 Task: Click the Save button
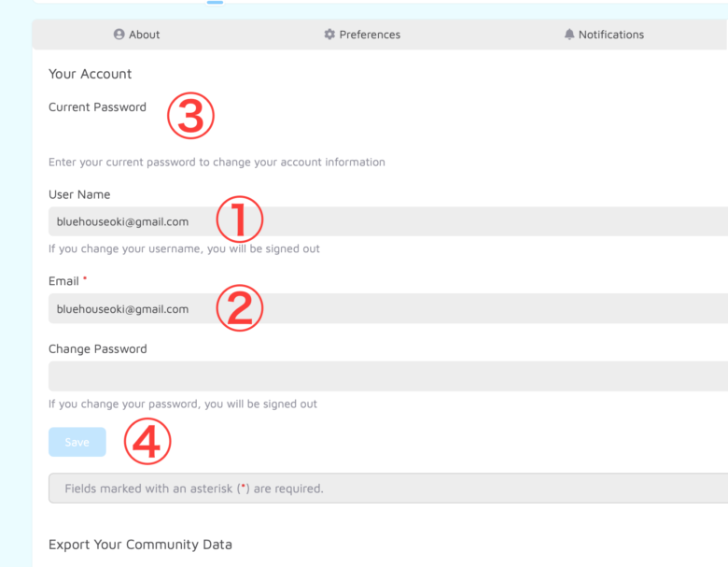click(77, 442)
